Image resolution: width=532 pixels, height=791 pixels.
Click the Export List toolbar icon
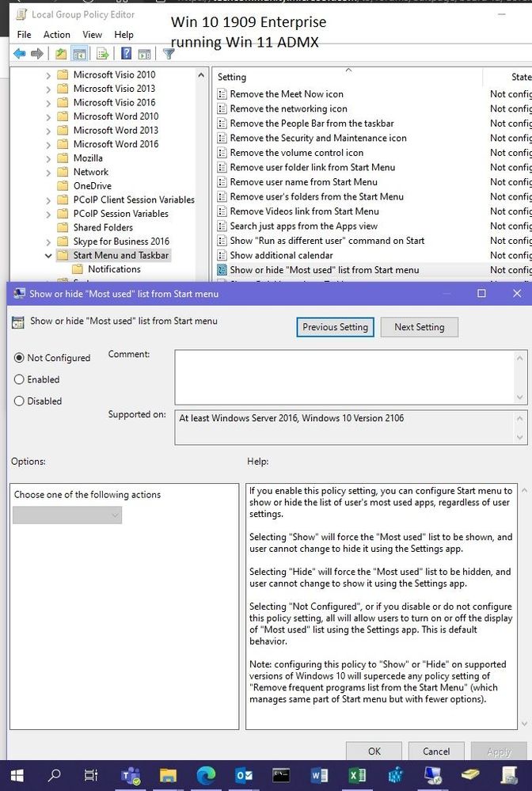click(x=102, y=54)
